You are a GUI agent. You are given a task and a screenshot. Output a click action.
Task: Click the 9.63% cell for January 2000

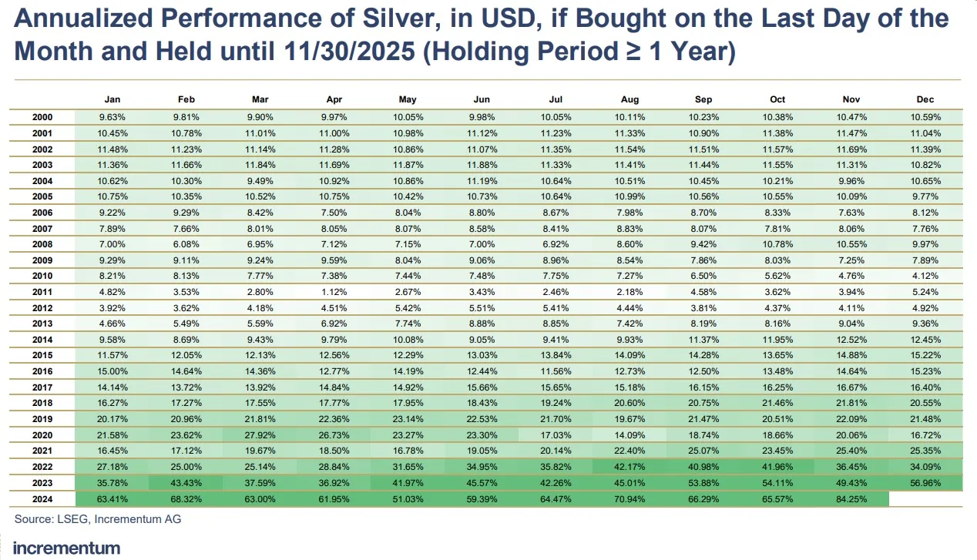[112, 117]
